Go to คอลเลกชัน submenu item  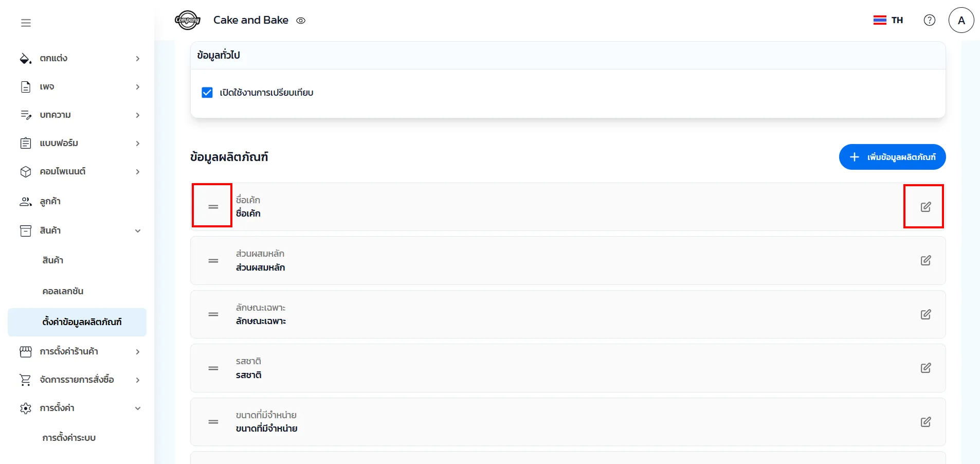click(63, 291)
